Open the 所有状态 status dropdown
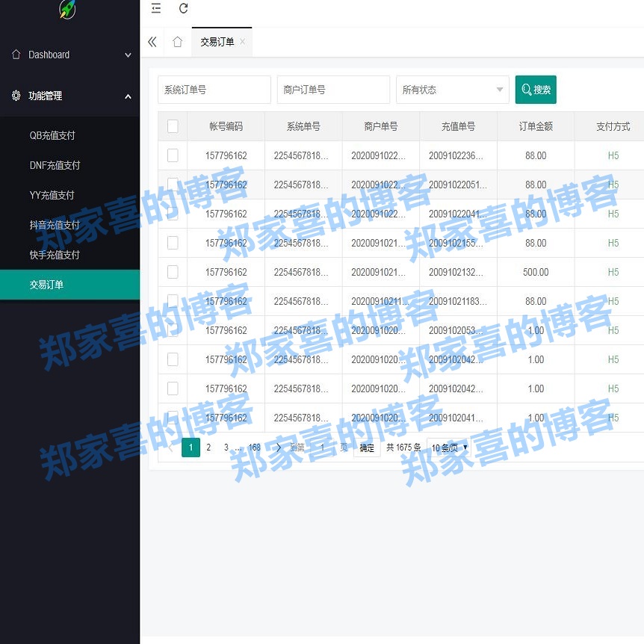 (x=452, y=89)
